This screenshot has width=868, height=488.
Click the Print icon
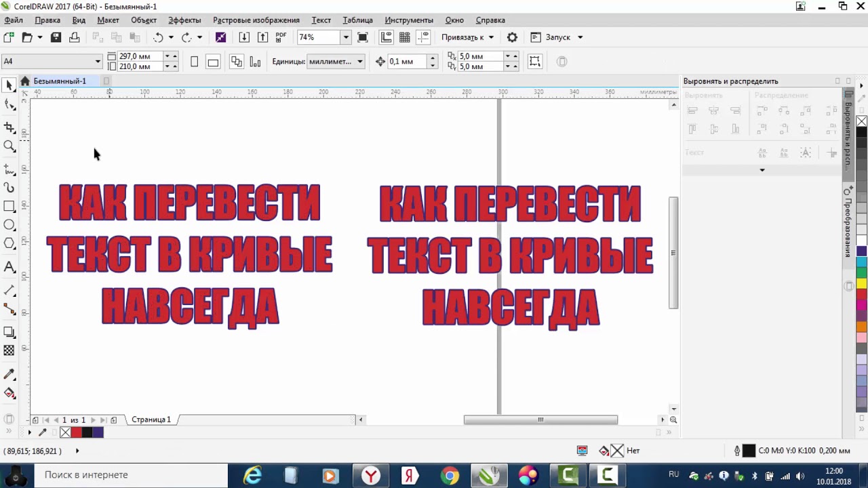(75, 37)
